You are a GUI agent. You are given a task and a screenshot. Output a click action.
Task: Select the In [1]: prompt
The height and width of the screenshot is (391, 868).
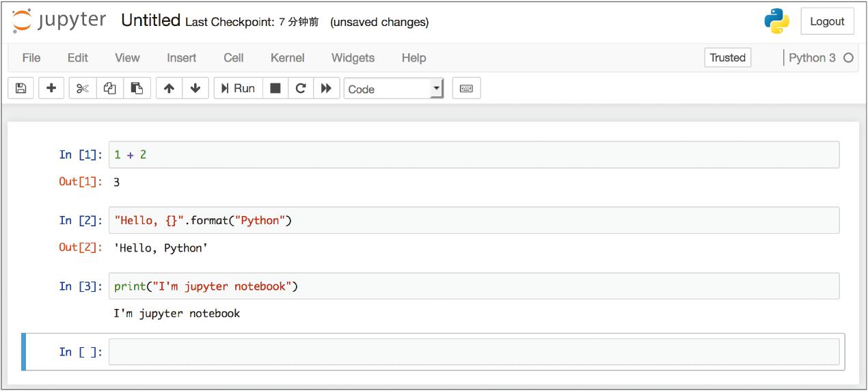(x=81, y=154)
